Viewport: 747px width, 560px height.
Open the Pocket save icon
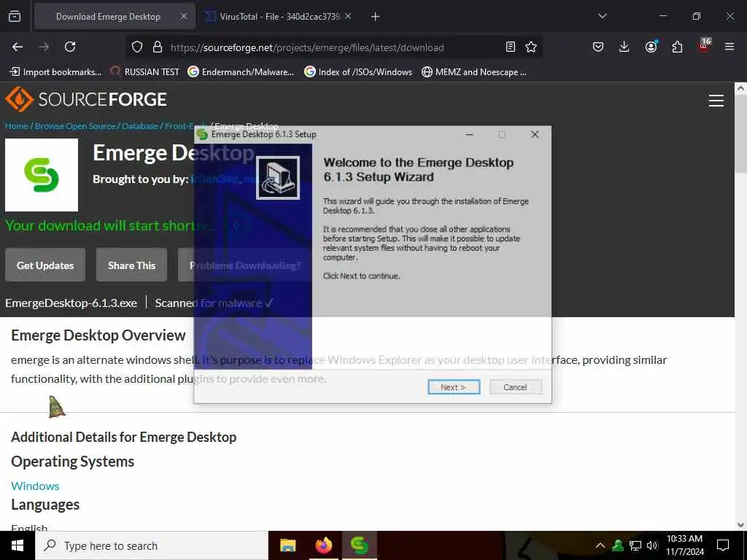click(x=598, y=47)
